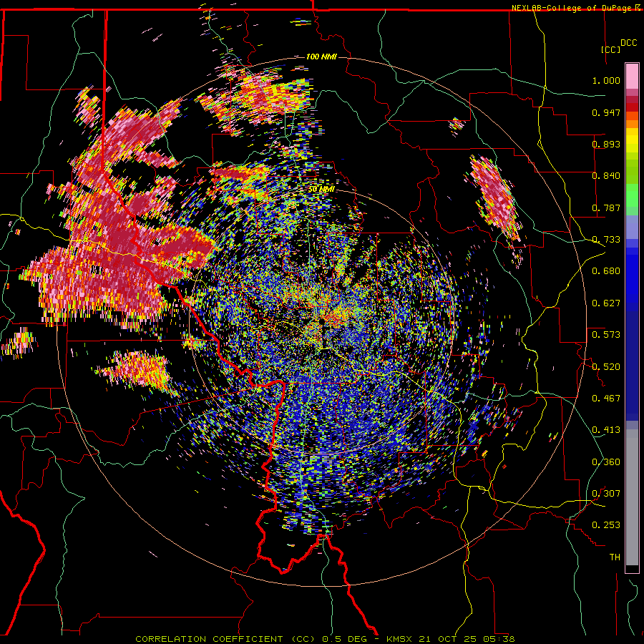
Task: Click the 0.360 value on the legend
Action: pos(606,462)
